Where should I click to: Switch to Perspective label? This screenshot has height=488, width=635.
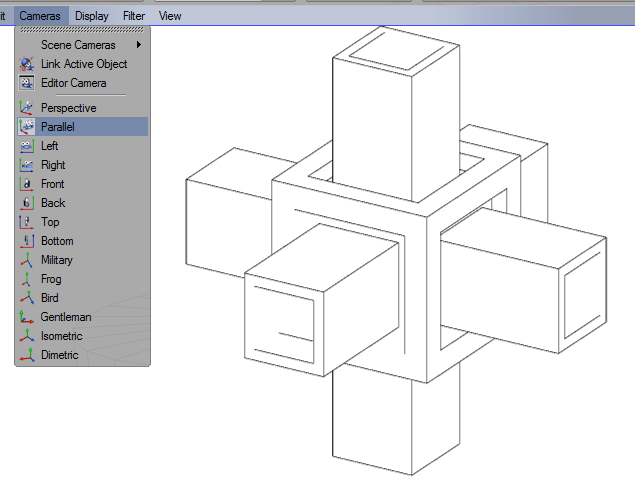click(x=69, y=108)
